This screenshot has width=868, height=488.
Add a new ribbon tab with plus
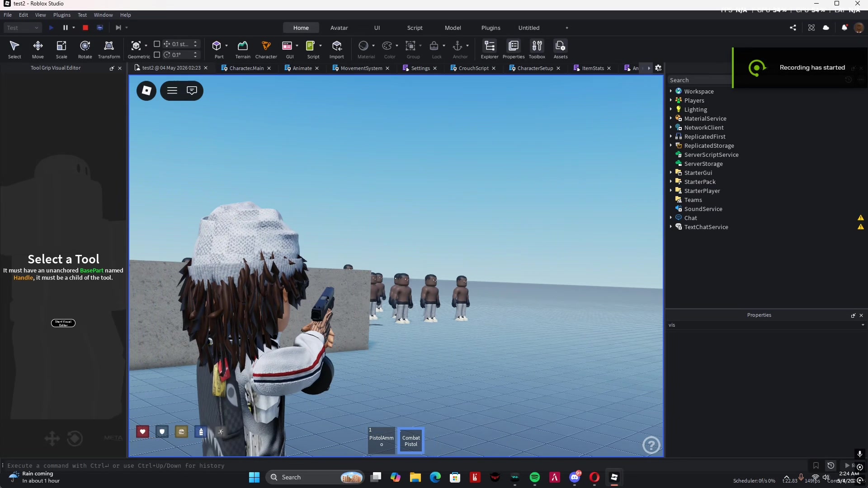(x=567, y=28)
